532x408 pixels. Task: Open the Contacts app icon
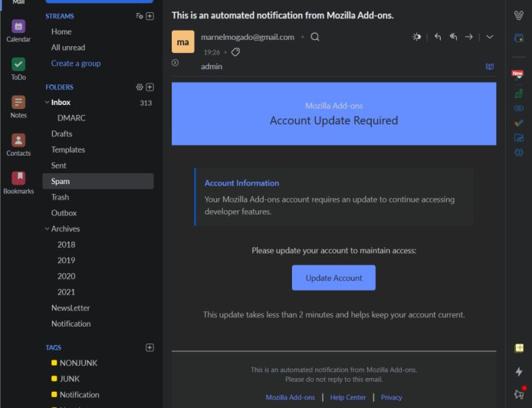coord(18,140)
